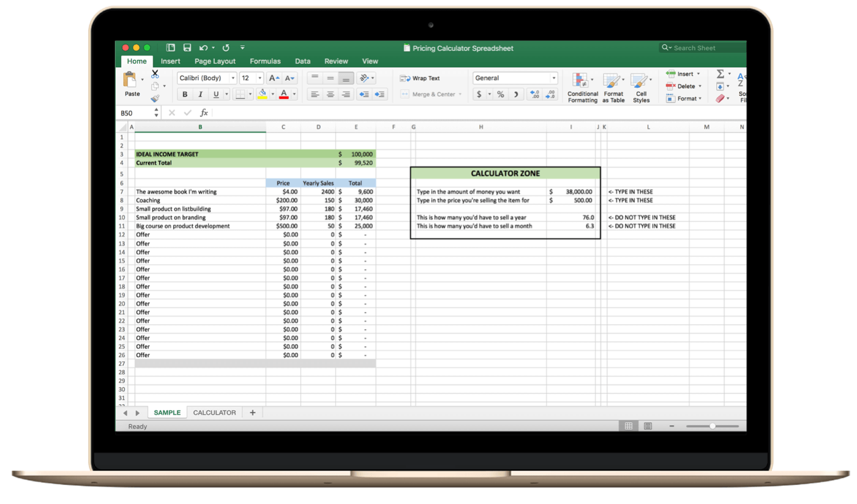Viewport: 857px width, 504px height.
Task: Click the Fill down arrow icon
Action: coord(720,86)
